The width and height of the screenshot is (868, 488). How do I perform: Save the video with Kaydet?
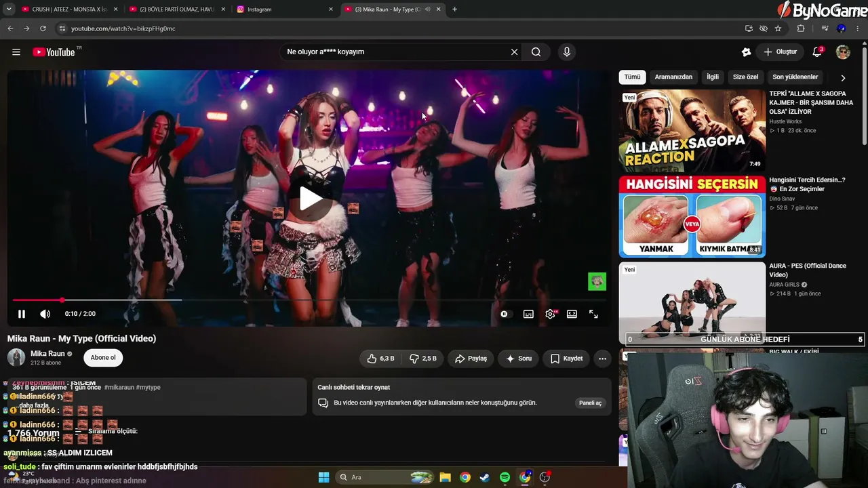click(x=566, y=359)
